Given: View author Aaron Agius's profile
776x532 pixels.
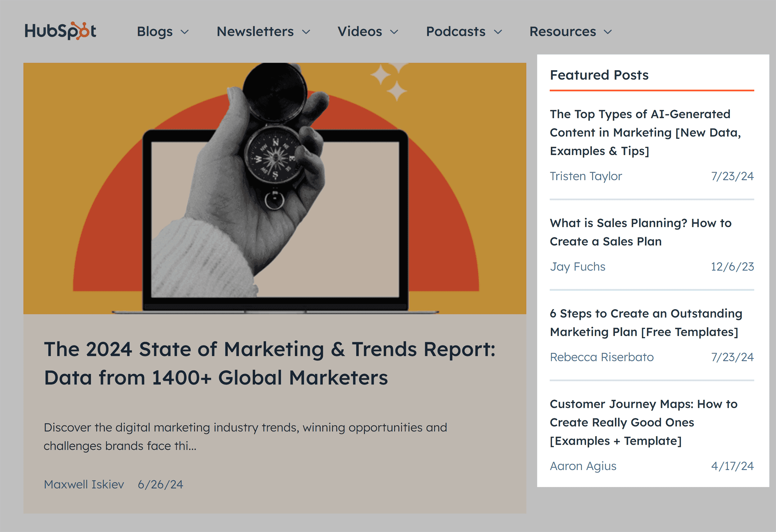Looking at the screenshot, I should pyautogui.click(x=583, y=466).
